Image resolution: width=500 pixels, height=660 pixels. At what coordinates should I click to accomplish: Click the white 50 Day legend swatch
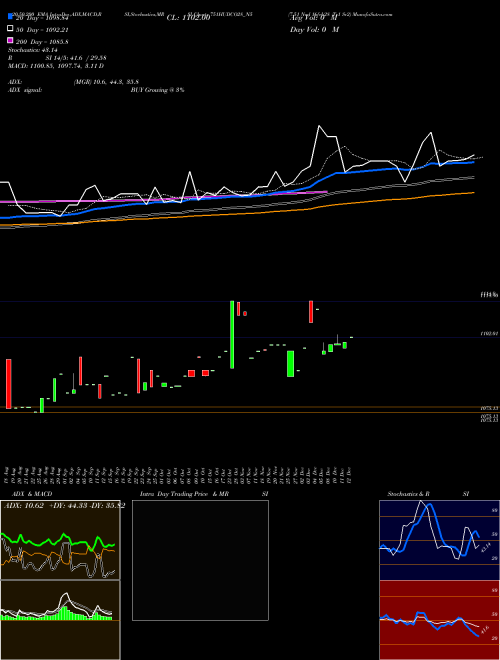[x=10, y=28]
